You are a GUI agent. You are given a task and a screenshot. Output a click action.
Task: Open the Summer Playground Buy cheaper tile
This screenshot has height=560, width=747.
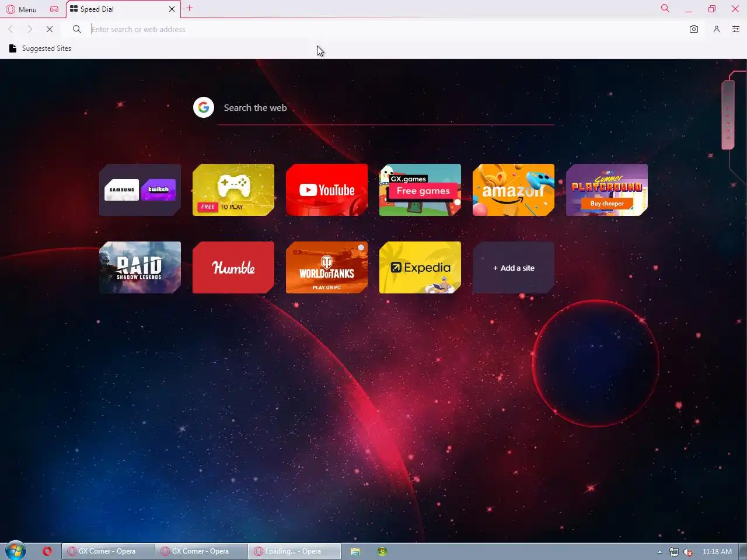(x=607, y=190)
